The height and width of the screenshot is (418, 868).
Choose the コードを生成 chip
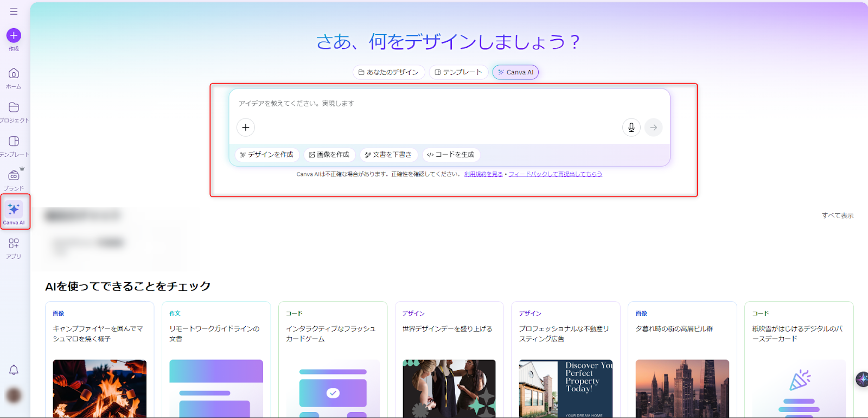(x=451, y=155)
